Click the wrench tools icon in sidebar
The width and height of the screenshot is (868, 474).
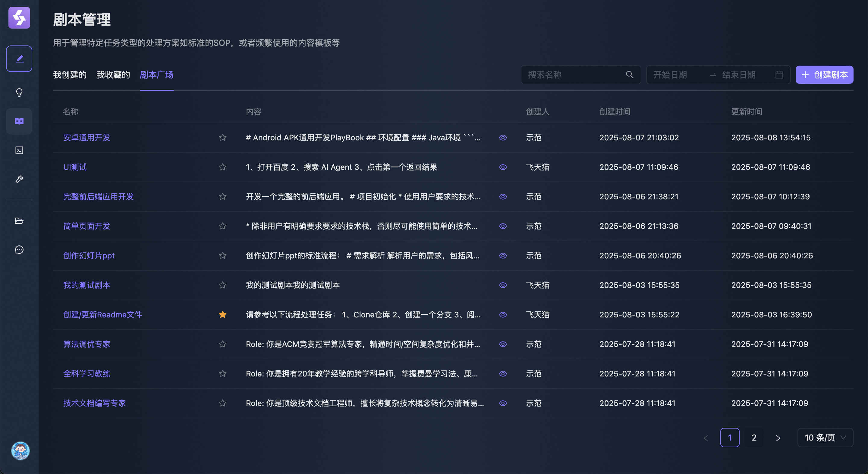(x=19, y=179)
